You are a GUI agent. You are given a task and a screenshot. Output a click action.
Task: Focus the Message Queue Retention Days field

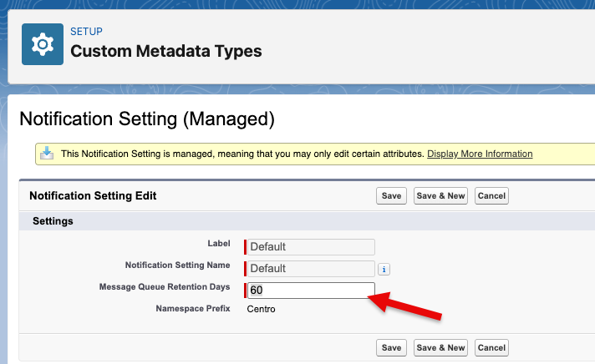[311, 291]
